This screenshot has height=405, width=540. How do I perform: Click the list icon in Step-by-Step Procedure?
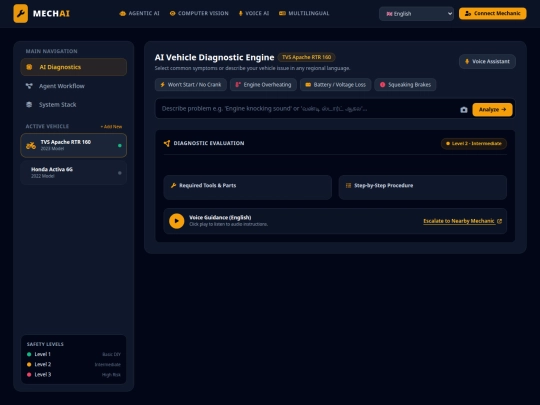tap(348, 185)
